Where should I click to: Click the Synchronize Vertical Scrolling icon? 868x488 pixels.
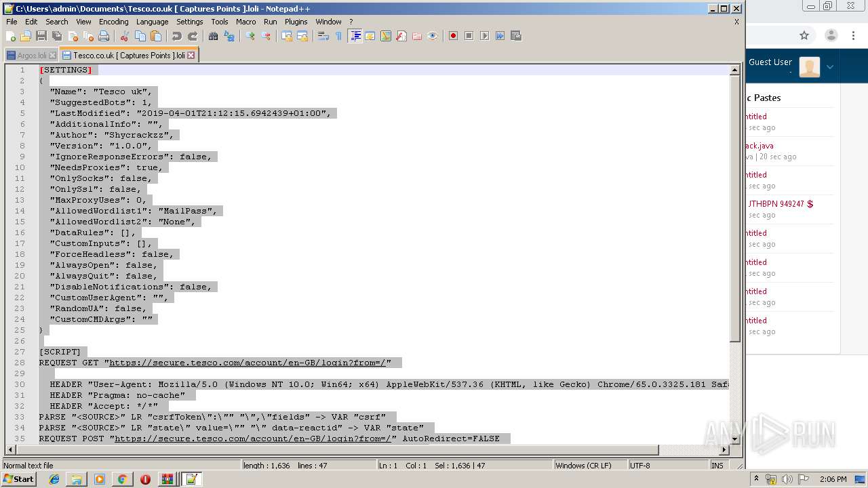pyautogui.click(x=287, y=36)
